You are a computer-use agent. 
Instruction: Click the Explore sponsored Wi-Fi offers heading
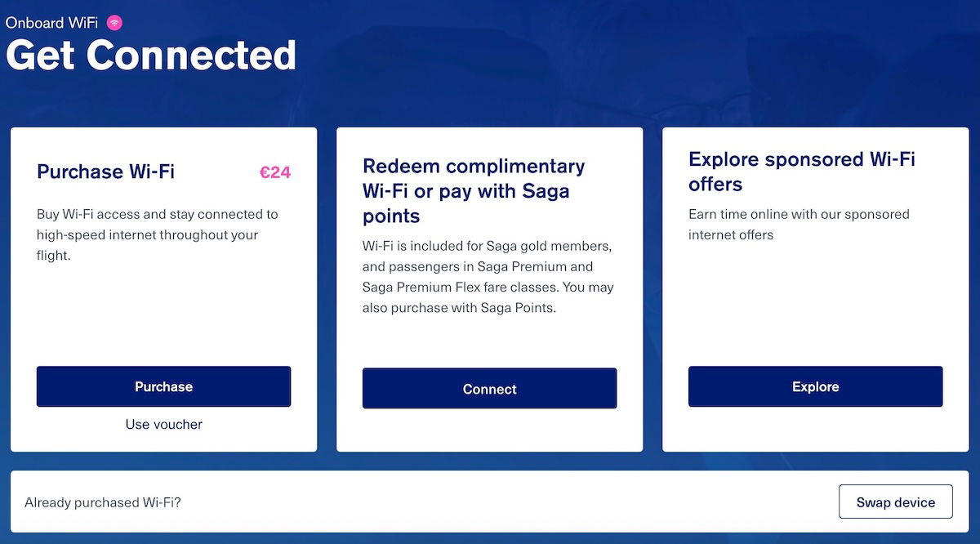(801, 172)
